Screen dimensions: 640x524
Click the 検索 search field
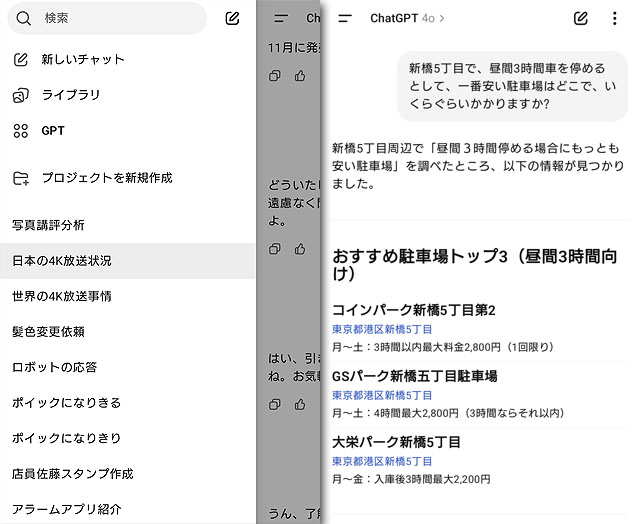click(x=107, y=18)
